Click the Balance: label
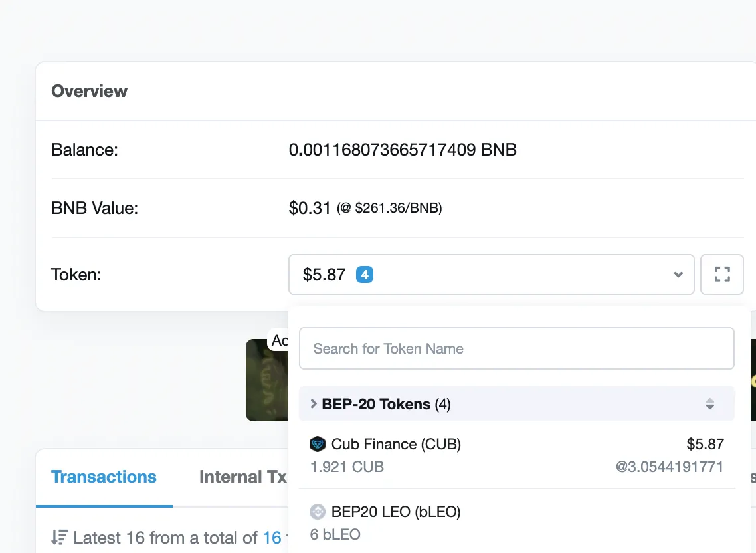Viewport: 756px width, 553px height. pyautogui.click(x=84, y=150)
